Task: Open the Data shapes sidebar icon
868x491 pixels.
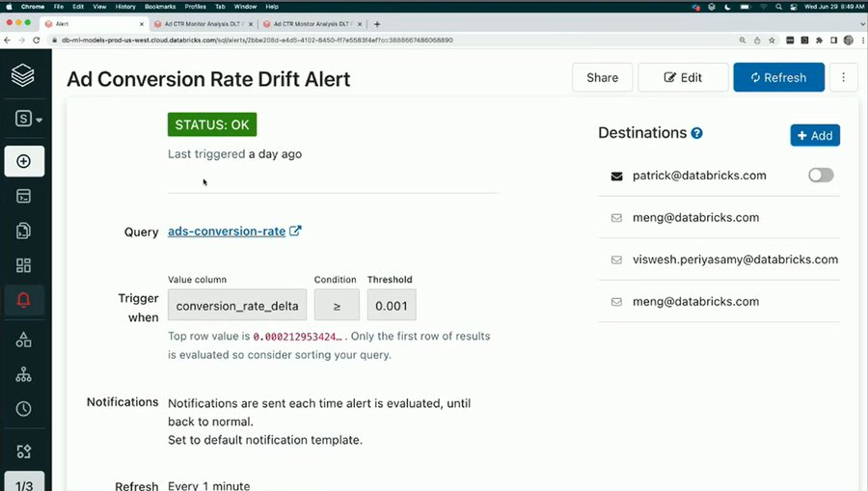Action: [x=23, y=340]
